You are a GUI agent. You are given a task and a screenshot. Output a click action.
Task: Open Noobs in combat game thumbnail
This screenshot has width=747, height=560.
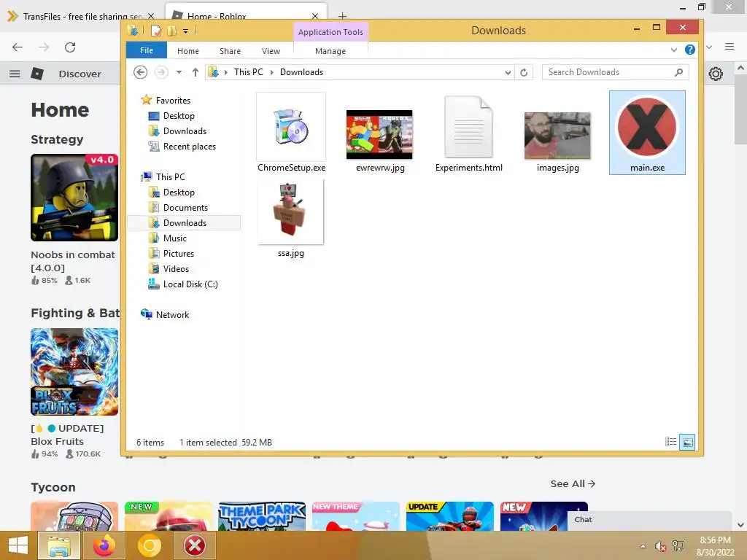(74, 198)
